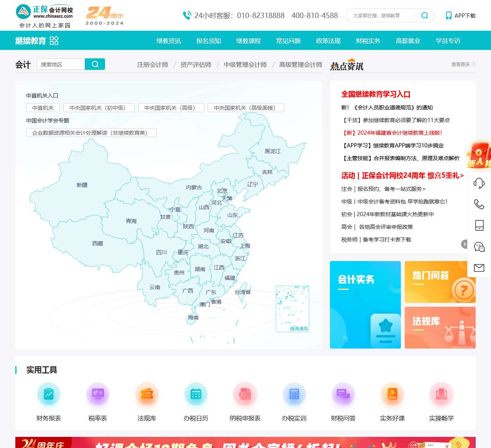Open the 会计实务 banner tile
Screen dimensions: 491x448
365,305
